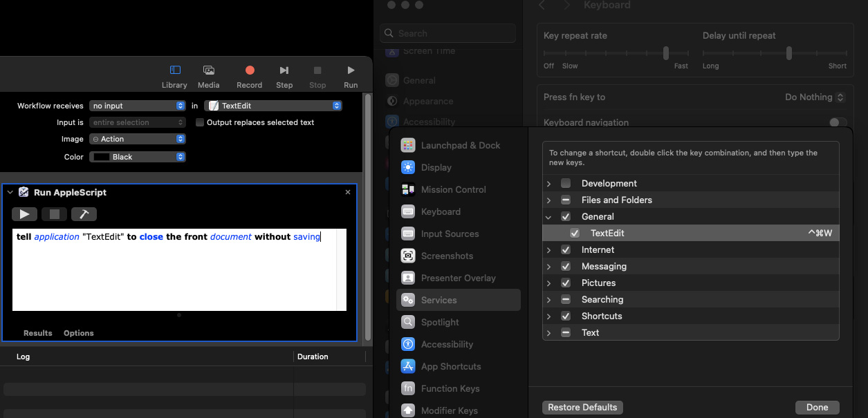Switch to the Results tab
This screenshot has width=868, height=418.
[38, 333]
